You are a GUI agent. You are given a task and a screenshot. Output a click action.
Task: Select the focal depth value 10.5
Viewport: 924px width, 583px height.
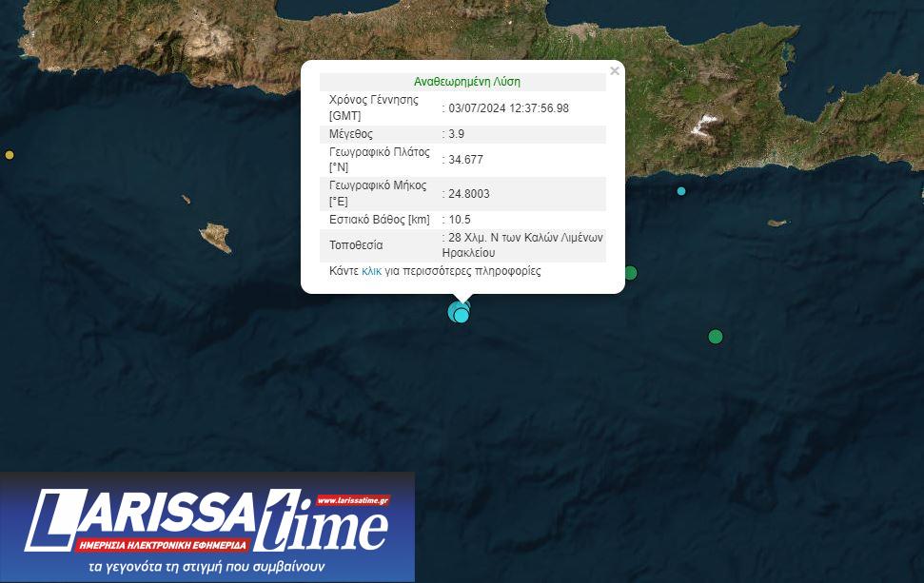[x=459, y=220]
